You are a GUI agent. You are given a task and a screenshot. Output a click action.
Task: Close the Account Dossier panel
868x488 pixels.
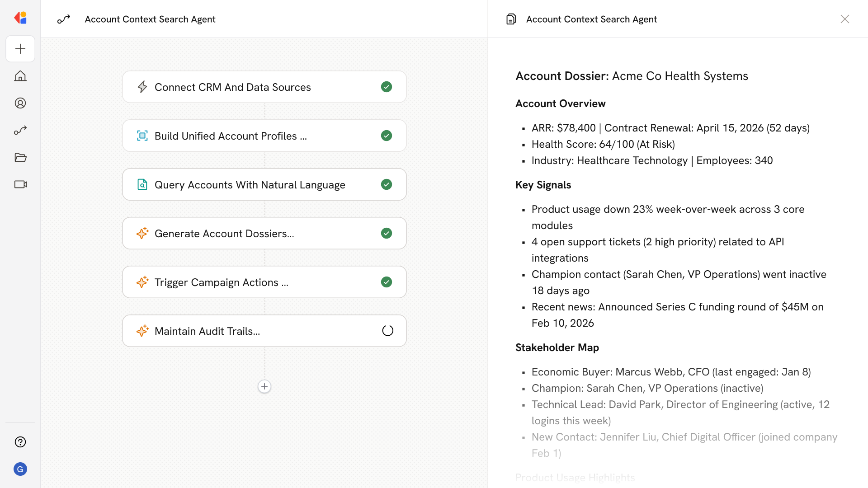tap(844, 19)
